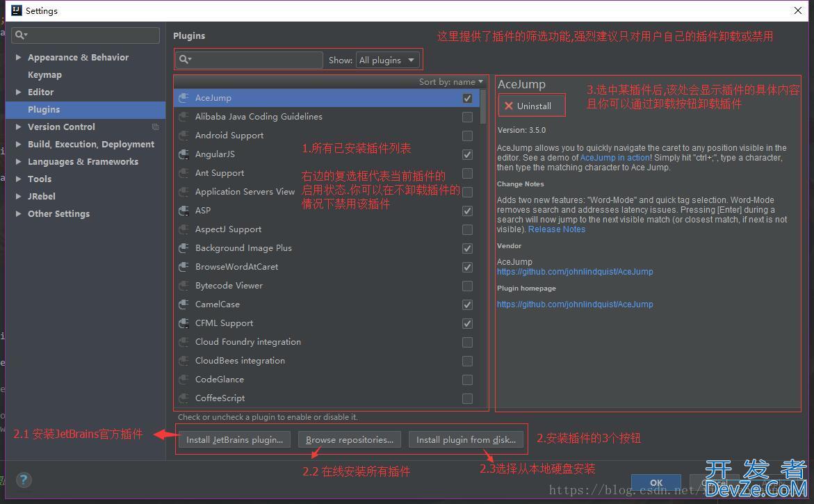Select the CoffeeScript plugin row
The height and width of the screenshot is (504, 814).
coord(327,398)
